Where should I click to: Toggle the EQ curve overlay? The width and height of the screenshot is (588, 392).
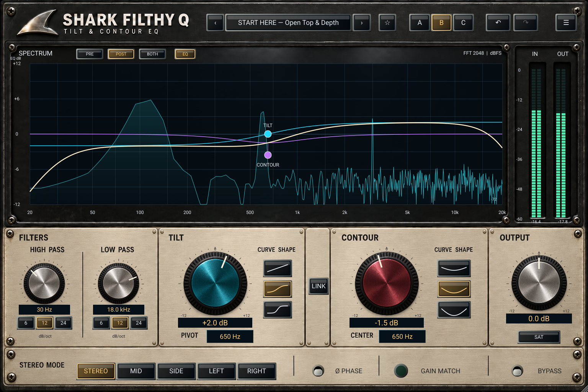(185, 54)
